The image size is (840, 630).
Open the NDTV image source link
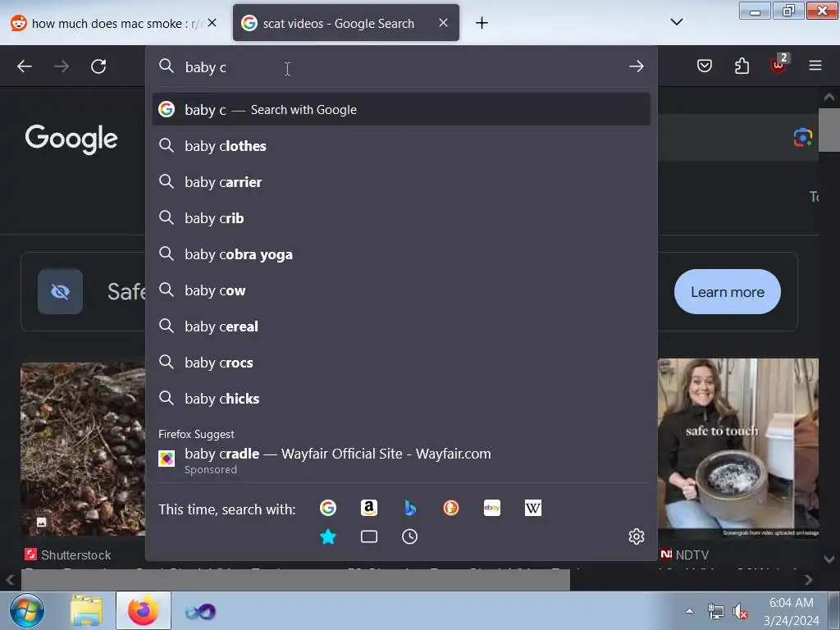pos(684,555)
